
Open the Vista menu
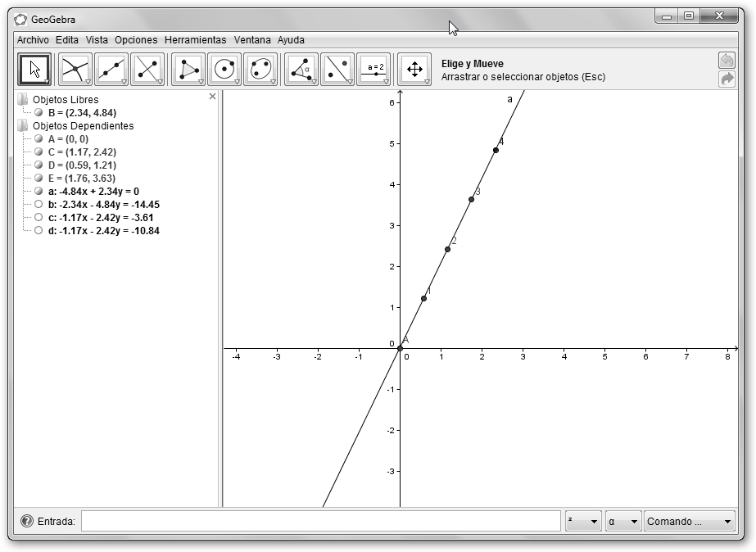97,39
